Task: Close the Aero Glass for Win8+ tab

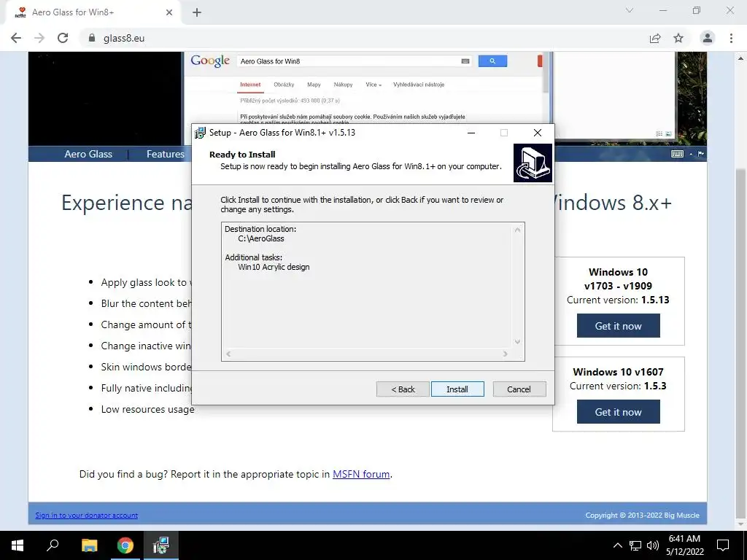Action: coord(169,12)
